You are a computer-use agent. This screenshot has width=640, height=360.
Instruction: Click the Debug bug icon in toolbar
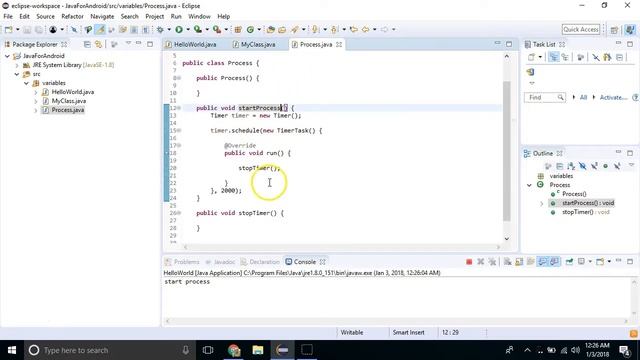[160, 29]
